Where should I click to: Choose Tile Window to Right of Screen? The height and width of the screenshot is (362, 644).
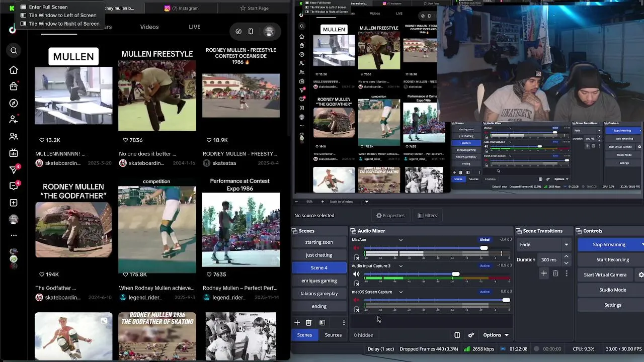[x=64, y=24]
